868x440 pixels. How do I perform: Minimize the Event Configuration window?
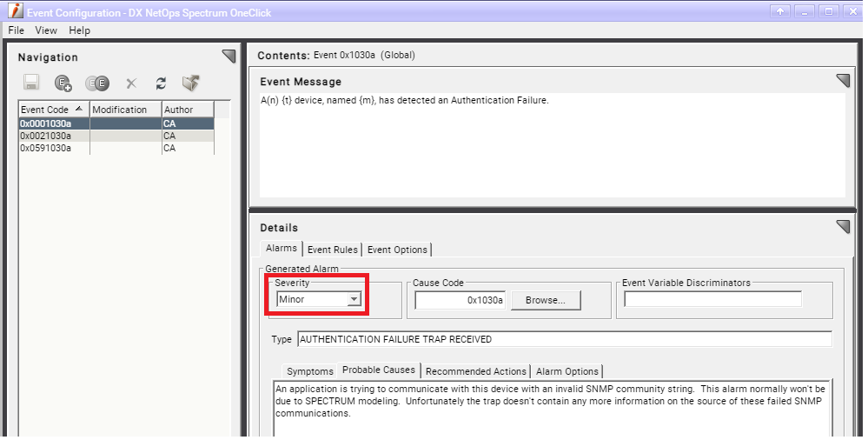[x=805, y=11]
